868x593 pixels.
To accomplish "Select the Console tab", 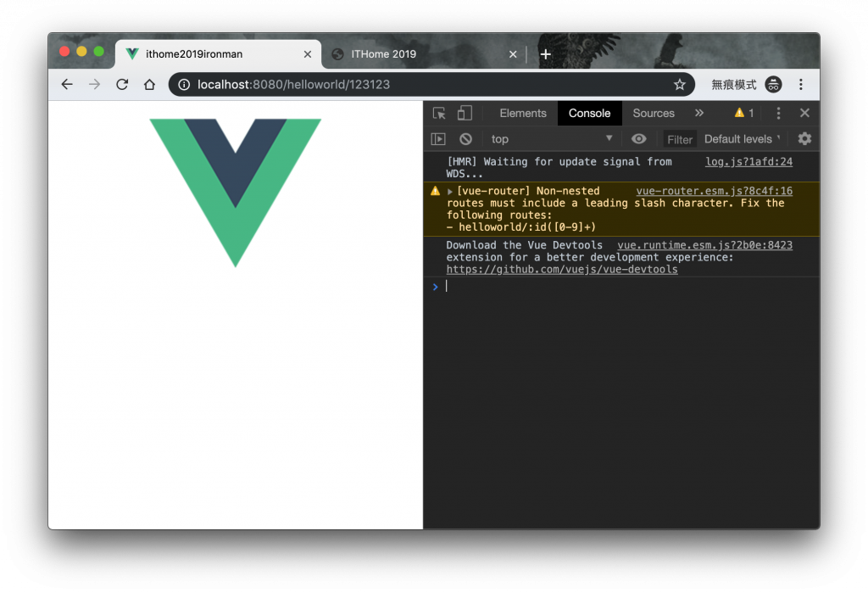I will click(590, 113).
